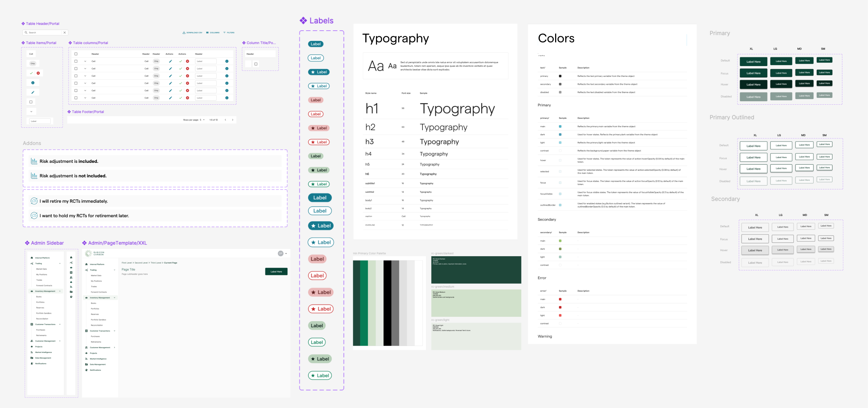Collapse the Trading section in the Admin Sidebar
868x408 pixels.
point(60,263)
